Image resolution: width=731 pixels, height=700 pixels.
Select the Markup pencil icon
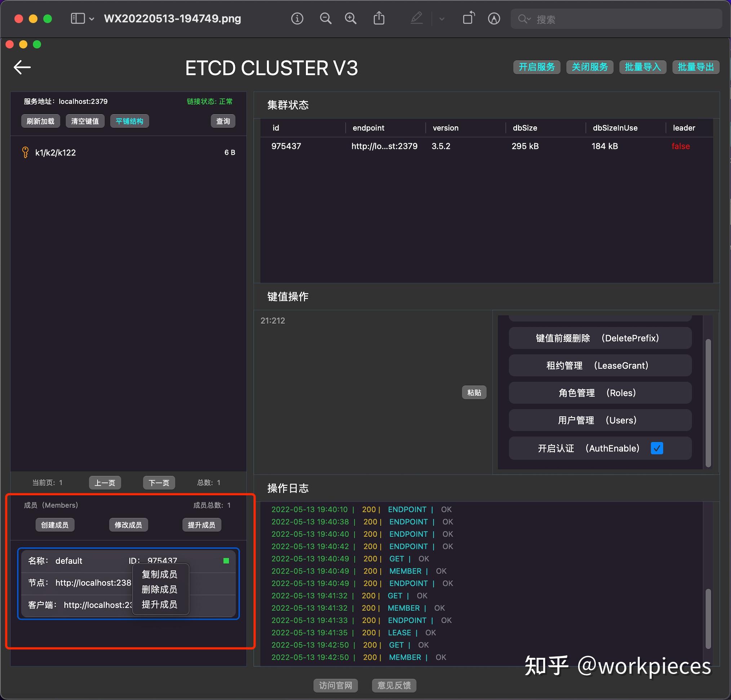(x=417, y=18)
